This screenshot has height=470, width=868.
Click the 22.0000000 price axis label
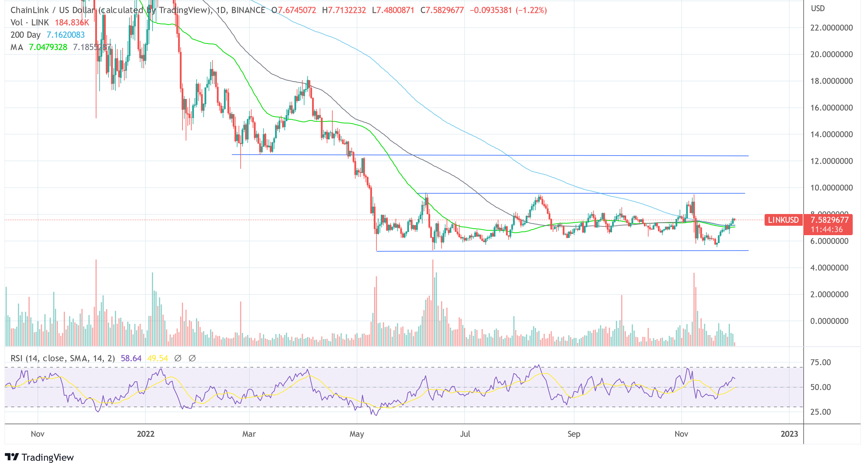(832, 28)
